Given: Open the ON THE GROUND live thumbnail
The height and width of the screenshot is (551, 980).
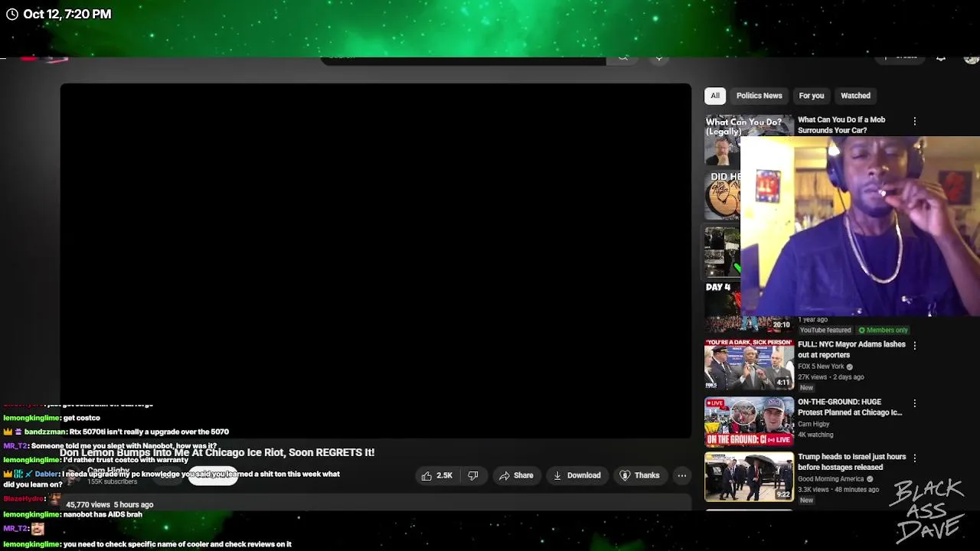Looking at the screenshot, I should [x=749, y=420].
